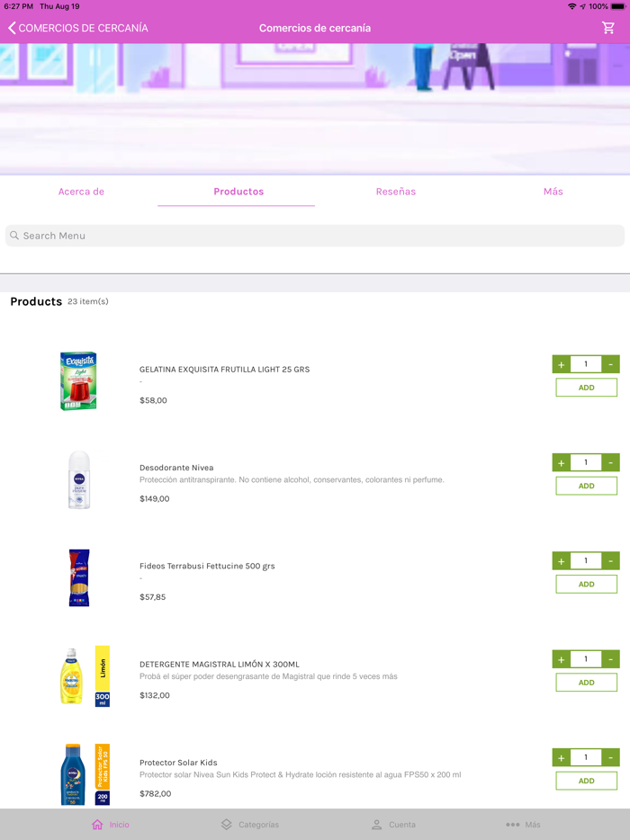Image resolution: width=630 pixels, height=840 pixels.
Task: Tap the Wi-Fi icon in status bar
Action: [x=572, y=6]
